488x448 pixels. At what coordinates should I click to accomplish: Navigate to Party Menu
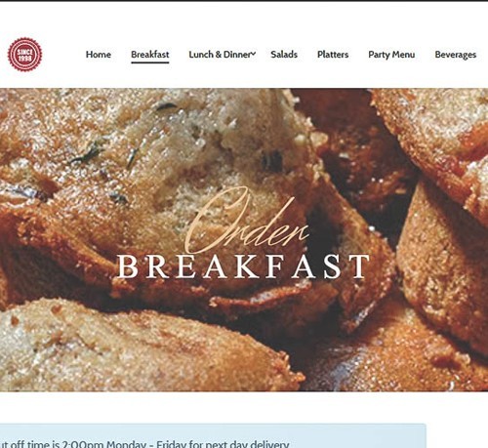391,55
